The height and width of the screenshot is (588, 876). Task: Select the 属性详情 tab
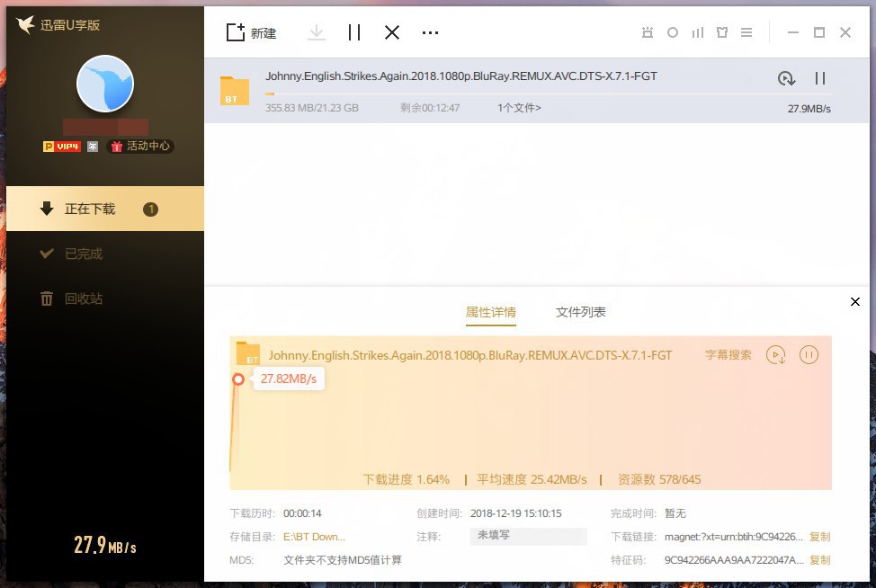pyautogui.click(x=490, y=312)
